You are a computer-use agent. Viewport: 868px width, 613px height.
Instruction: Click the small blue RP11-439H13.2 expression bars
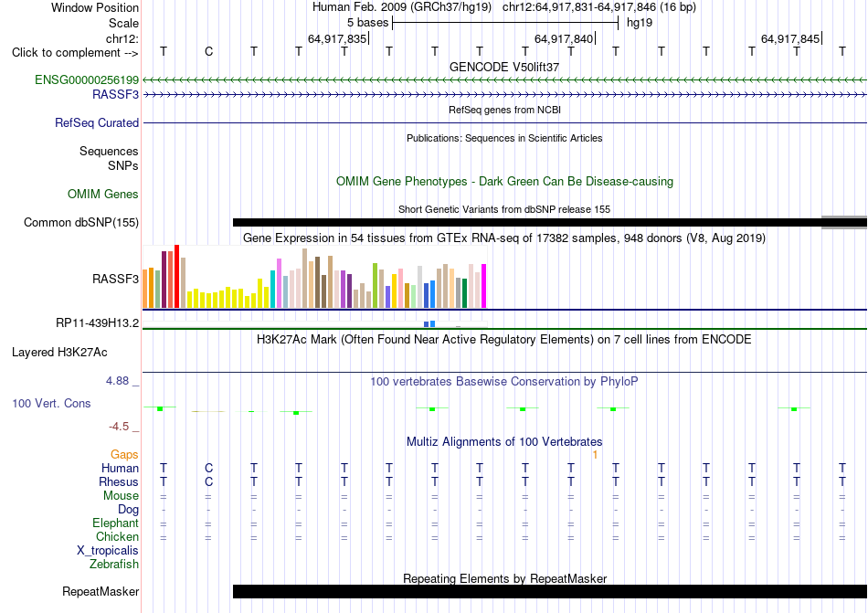[429, 323]
